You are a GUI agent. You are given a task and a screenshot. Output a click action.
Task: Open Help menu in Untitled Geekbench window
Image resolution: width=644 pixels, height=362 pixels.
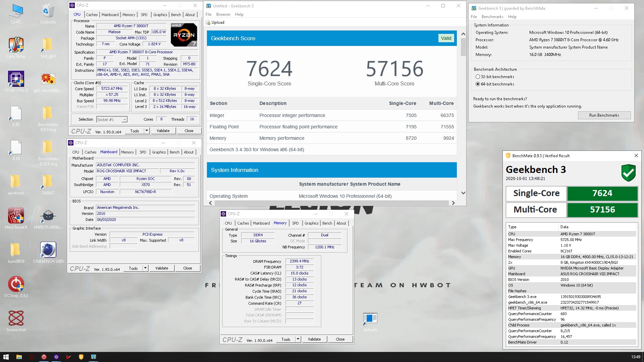click(x=239, y=14)
